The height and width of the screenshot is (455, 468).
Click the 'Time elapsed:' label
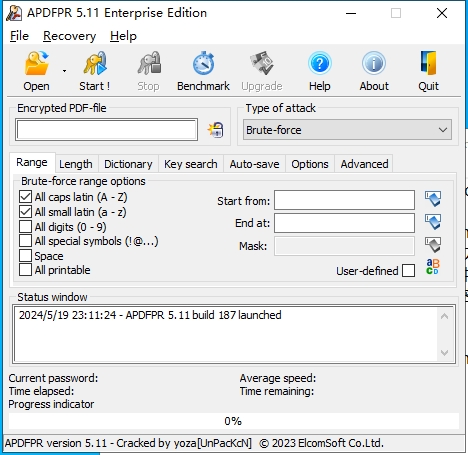pos(41,391)
